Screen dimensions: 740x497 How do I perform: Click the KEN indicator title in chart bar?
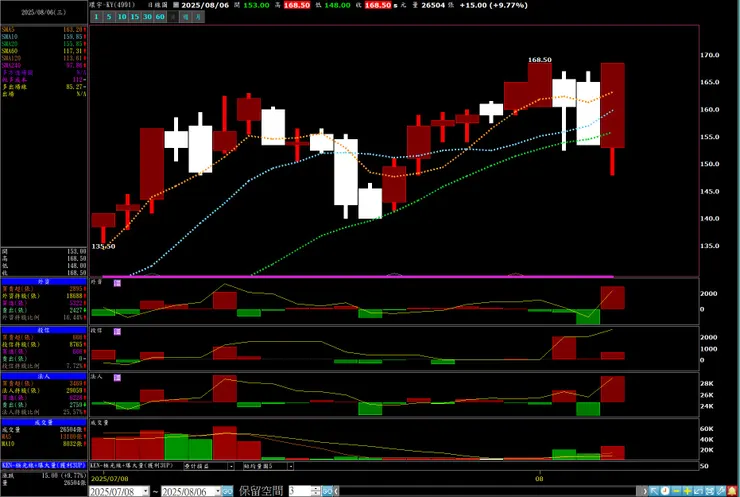point(132,466)
